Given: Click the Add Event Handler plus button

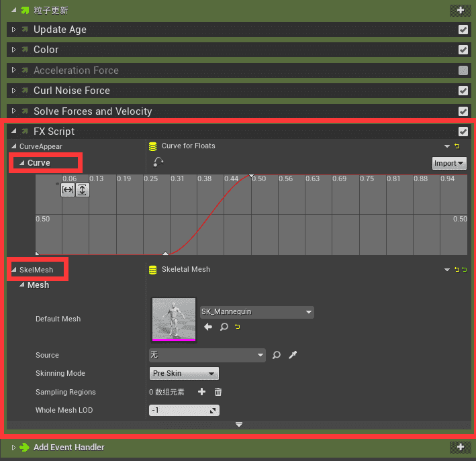Looking at the screenshot, I should (460, 447).
